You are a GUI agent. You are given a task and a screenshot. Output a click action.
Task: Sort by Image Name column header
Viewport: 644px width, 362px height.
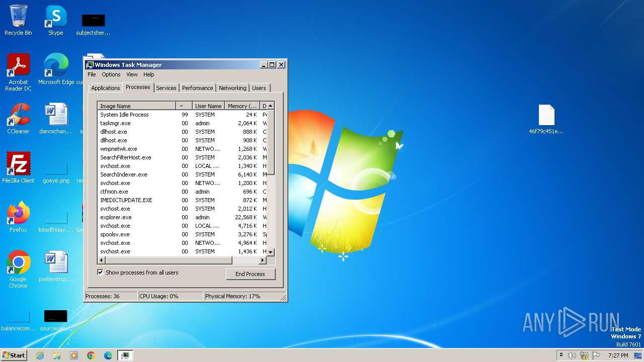[136, 106]
